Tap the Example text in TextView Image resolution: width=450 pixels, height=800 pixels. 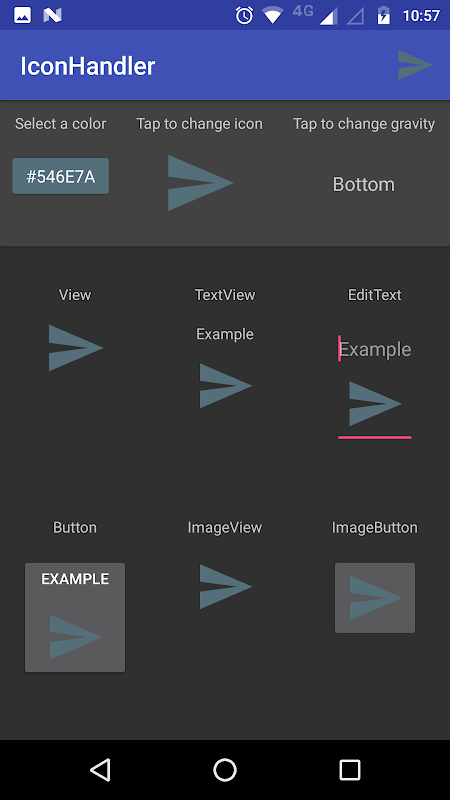pos(225,334)
